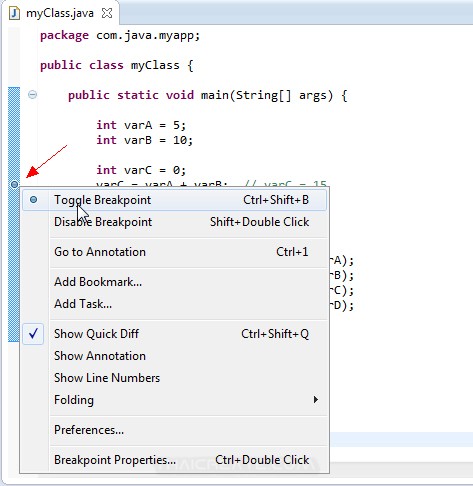Place cursor on 'int varC = 0;' line
This screenshot has width=473, height=486.
coord(141,170)
